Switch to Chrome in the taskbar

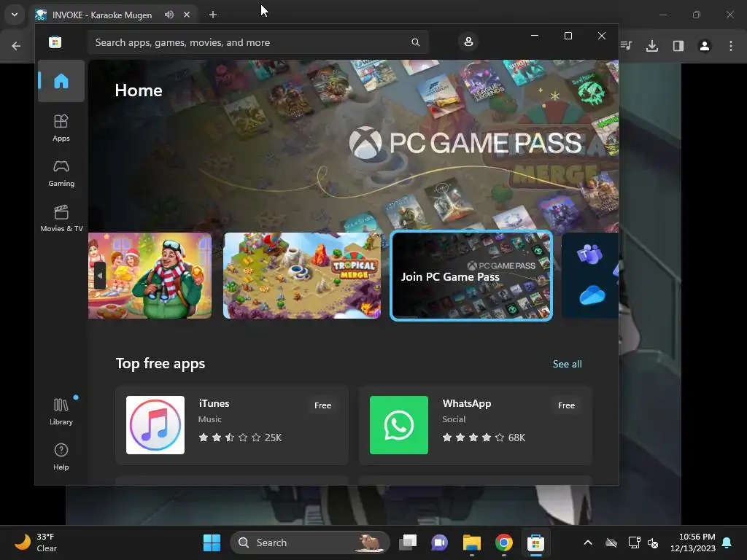503,542
